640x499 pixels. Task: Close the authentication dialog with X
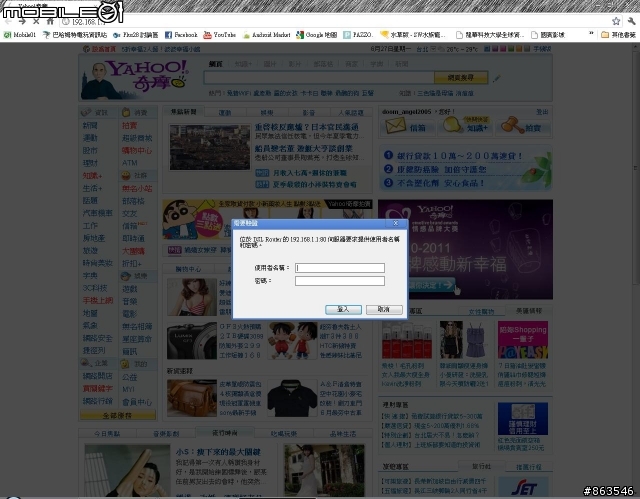coord(396,223)
